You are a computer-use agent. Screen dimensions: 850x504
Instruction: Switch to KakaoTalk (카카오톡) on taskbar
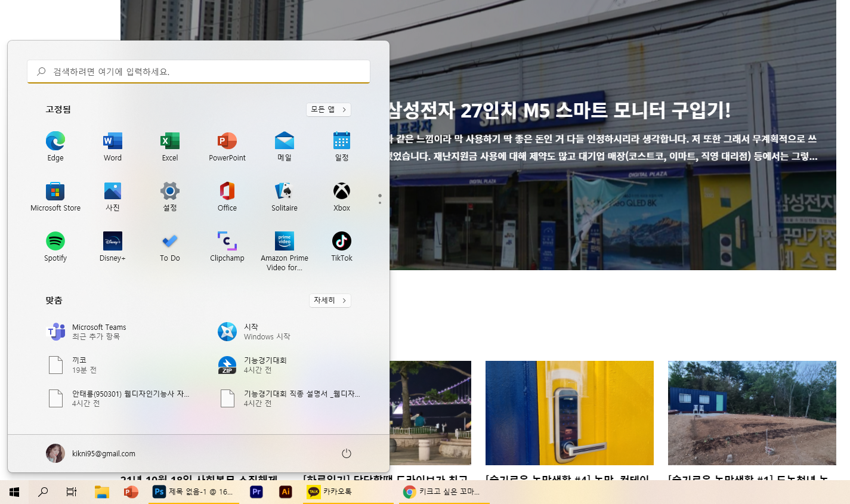pos(348,492)
